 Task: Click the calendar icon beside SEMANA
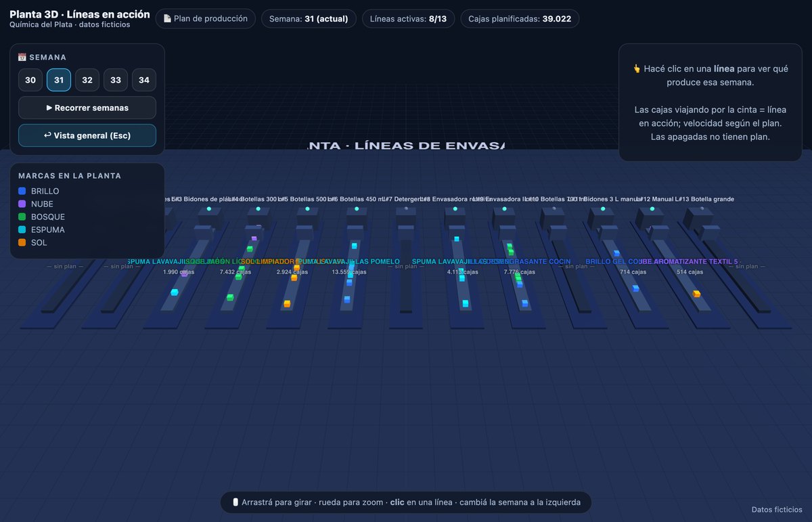click(22, 57)
